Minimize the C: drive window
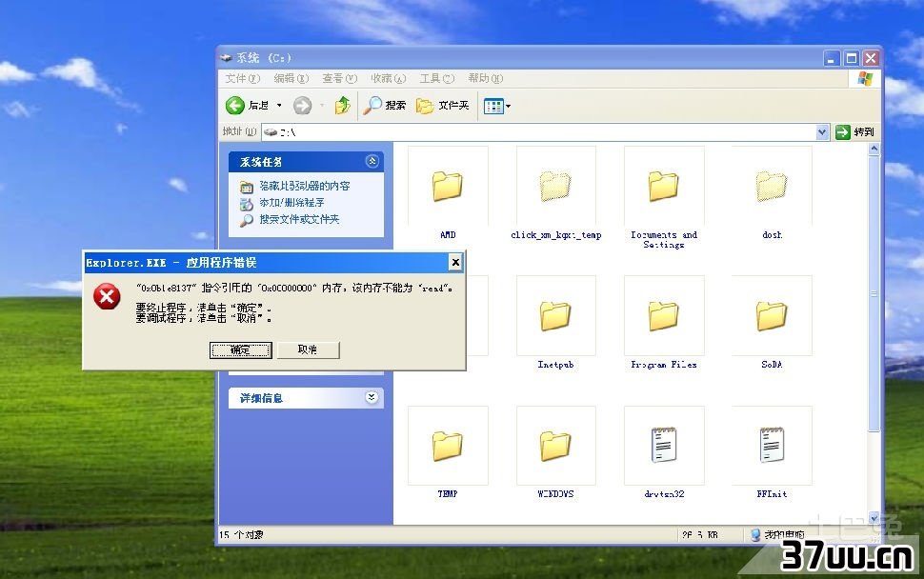The width and height of the screenshot is (924, 579). pyautogui.click(x=832, y=58)
